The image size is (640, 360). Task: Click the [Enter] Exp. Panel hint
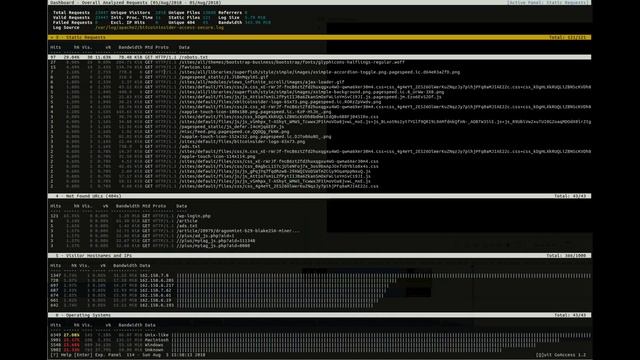point(98,355)
